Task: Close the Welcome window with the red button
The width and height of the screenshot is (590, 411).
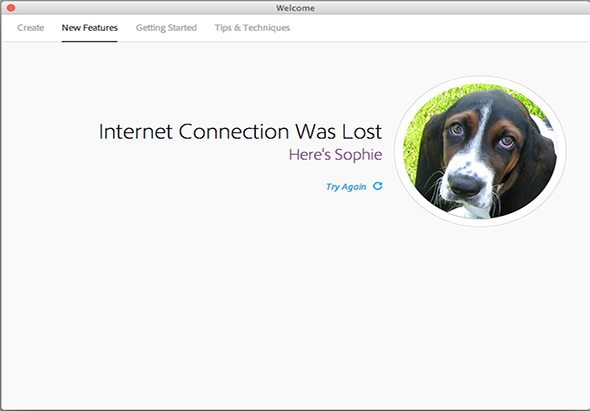Action: tap(11, 8)
